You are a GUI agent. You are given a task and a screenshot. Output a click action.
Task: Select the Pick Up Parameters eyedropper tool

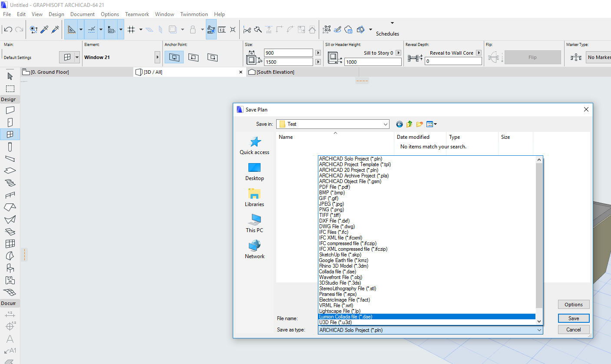tap(44, 30)
